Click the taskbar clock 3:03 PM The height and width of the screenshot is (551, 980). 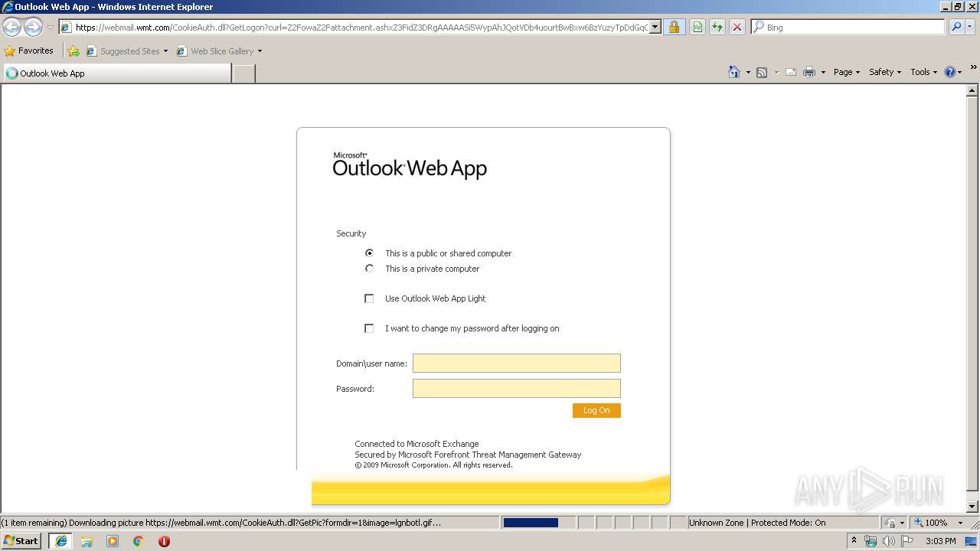pyautogui.click(x=940, y=541)
